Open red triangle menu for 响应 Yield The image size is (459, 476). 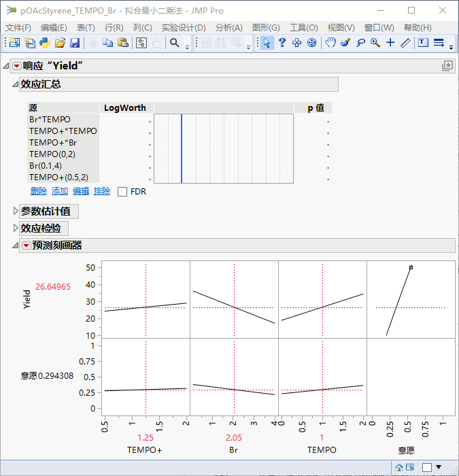pyautogui.click(x=17, y=66)
